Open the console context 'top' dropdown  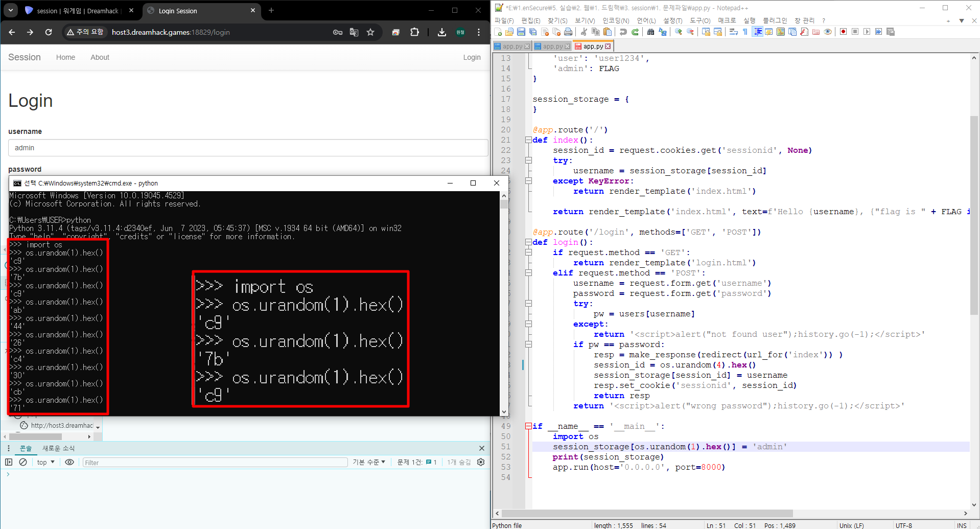45,462
